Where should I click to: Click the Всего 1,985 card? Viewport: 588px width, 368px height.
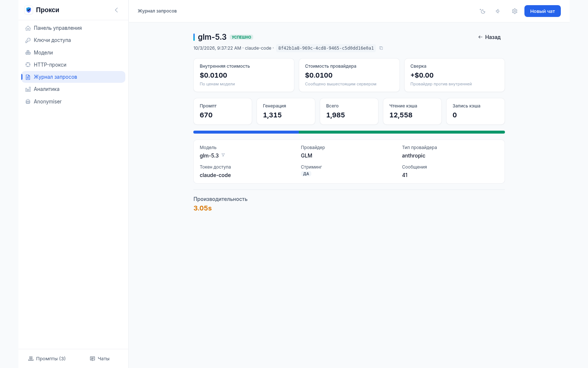[x=349, y=111]
